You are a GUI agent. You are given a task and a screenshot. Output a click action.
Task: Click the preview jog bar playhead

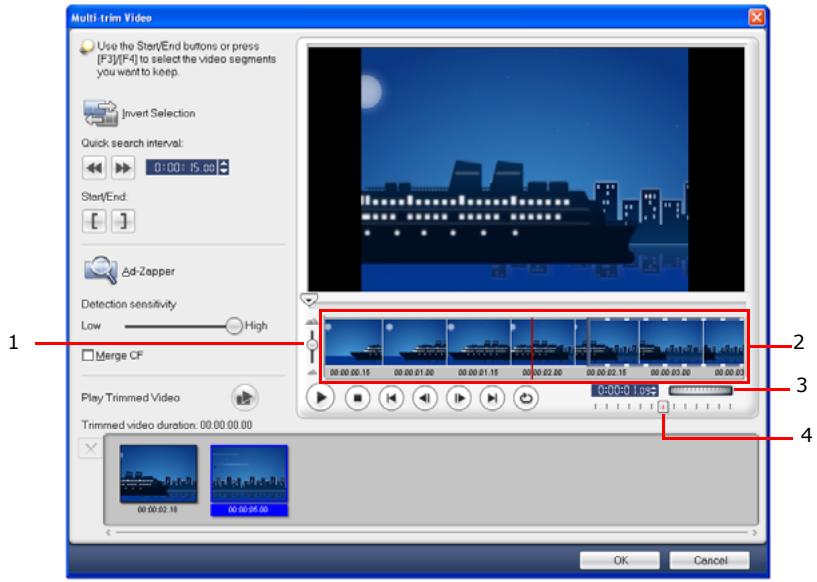pos(309,299)
